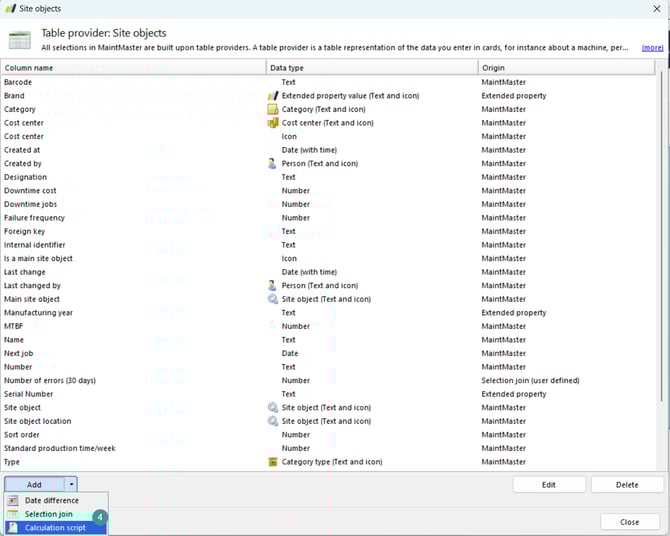
Task: Close the dialog with the Close button
Action: 629,522
